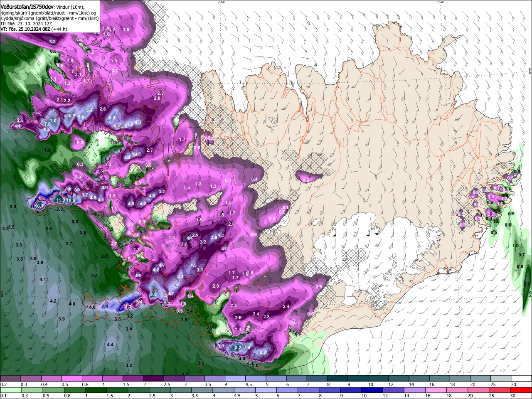Click the 9.8 snowfall value on the map

pos(153,294)
